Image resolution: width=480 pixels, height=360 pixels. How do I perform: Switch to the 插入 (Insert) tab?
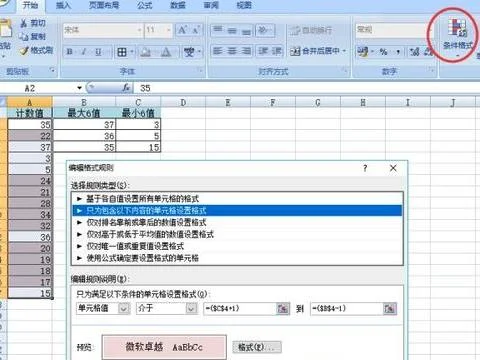(x=63, y=6)
